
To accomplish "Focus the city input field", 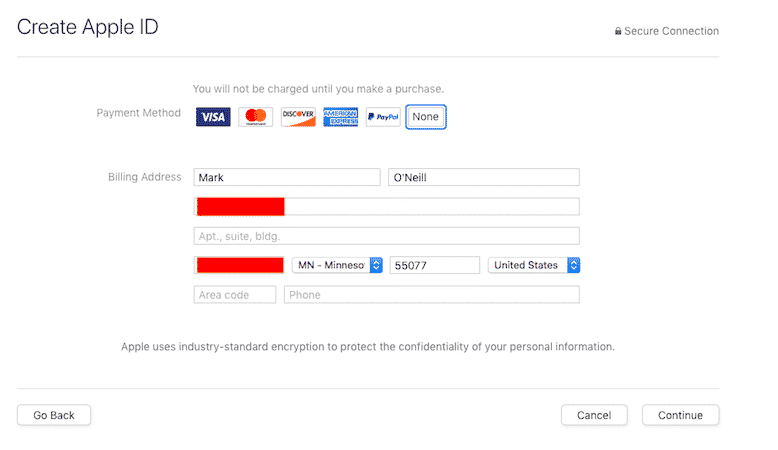I will (x=240, y=265).
